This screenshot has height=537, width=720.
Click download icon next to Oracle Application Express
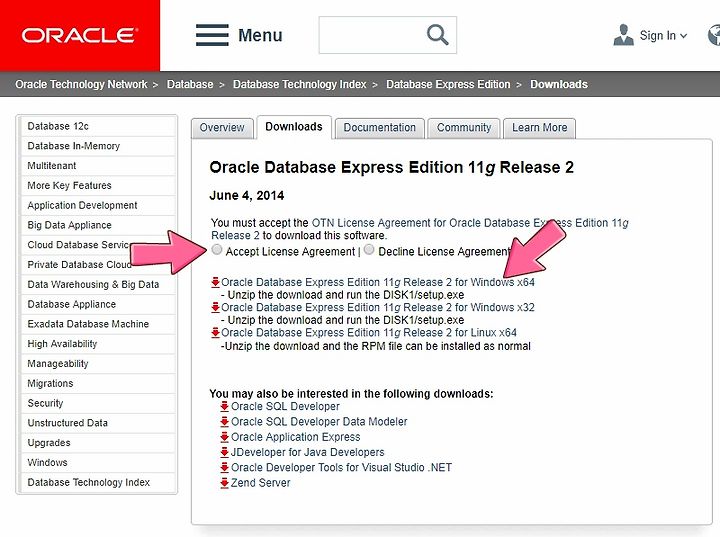point(225,437)
